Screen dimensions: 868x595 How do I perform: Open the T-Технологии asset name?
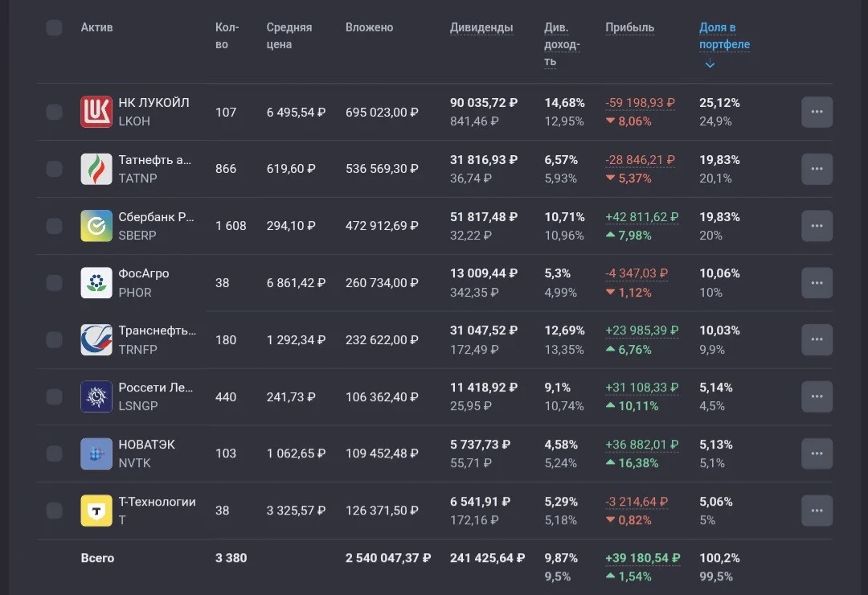point(157,502)
